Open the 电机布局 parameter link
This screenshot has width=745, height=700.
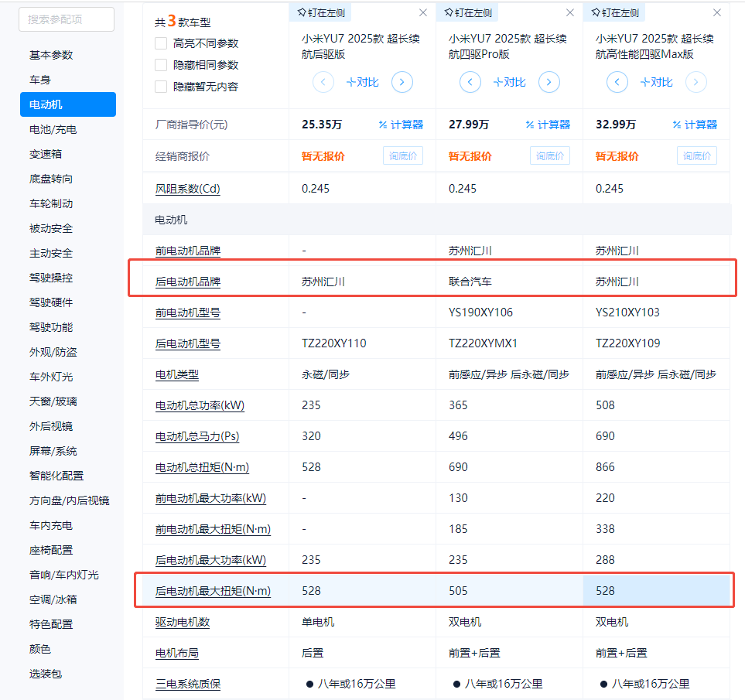(x=176, y=653)
